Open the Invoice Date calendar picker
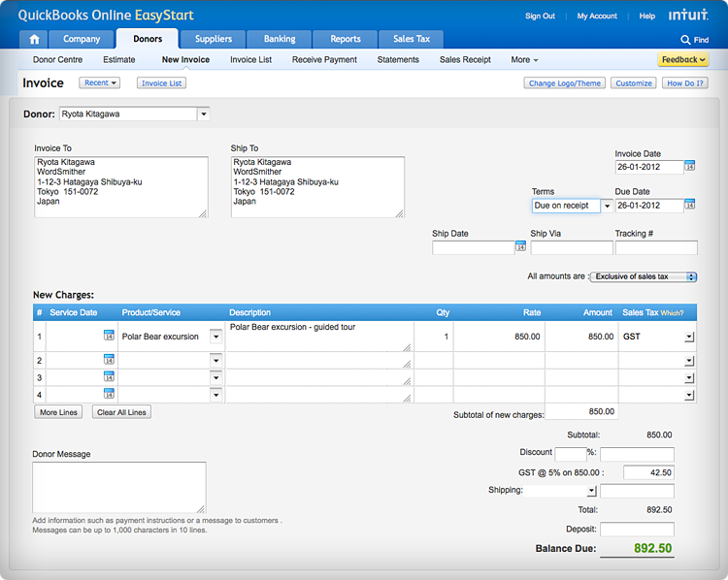 690,166
